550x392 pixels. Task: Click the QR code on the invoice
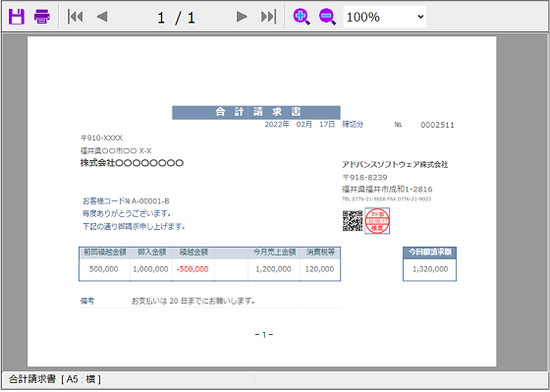(x=353, y=221)
